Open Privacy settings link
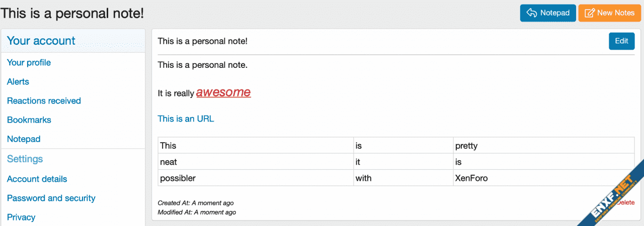644x226 pixels. [x=21, y=217]
